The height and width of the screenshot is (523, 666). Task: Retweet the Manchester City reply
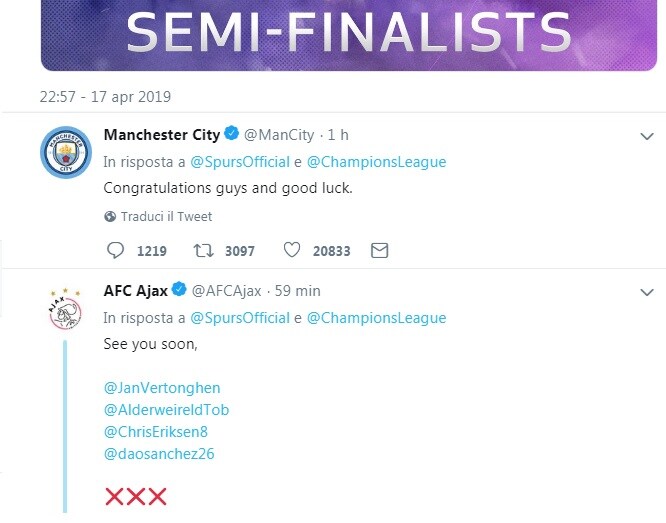(203, 250)
